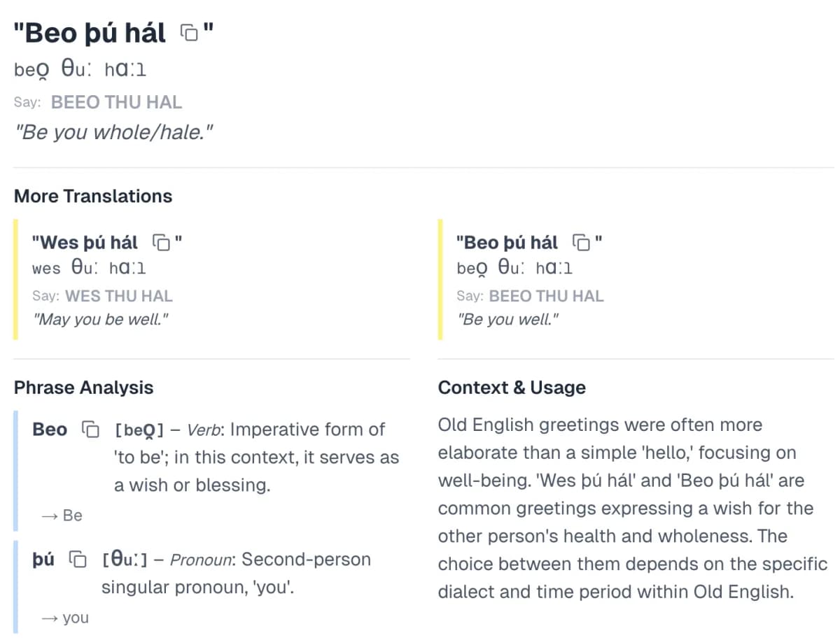Click the 'Phrase Analysis' section heading
Image resolution: width=840 pixels, height=638 pixels.
(x=83, y=388)
